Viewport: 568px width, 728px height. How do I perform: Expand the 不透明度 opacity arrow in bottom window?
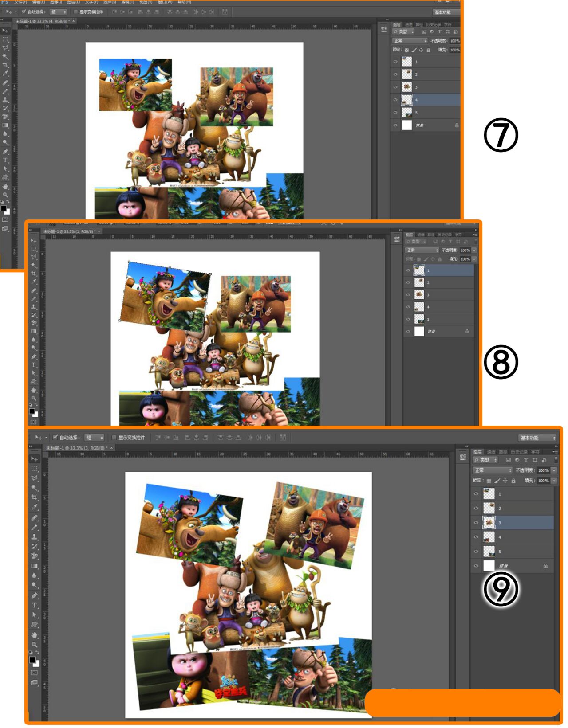click(x=554, y=470)
